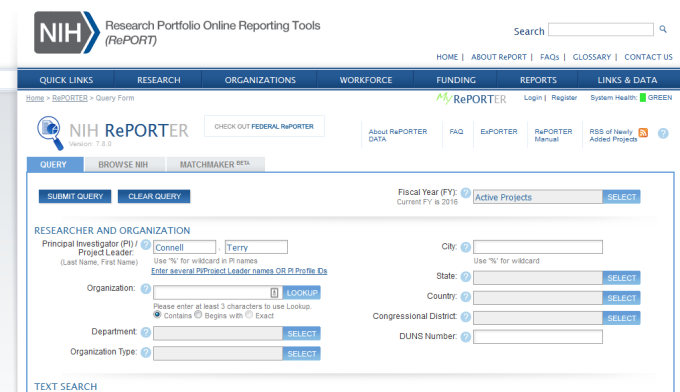
Task: Switch to the BROWSE NIH tab
Action: click(x=124, y=164)
